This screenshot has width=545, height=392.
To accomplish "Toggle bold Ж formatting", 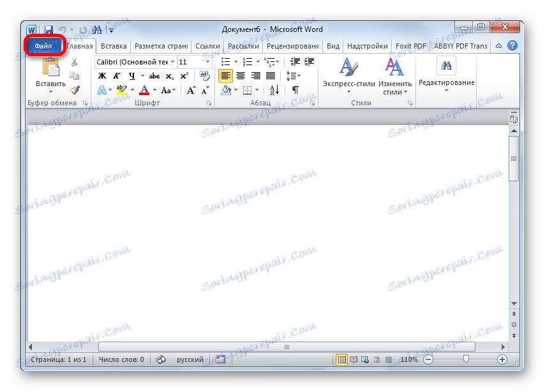I will 102,76.
